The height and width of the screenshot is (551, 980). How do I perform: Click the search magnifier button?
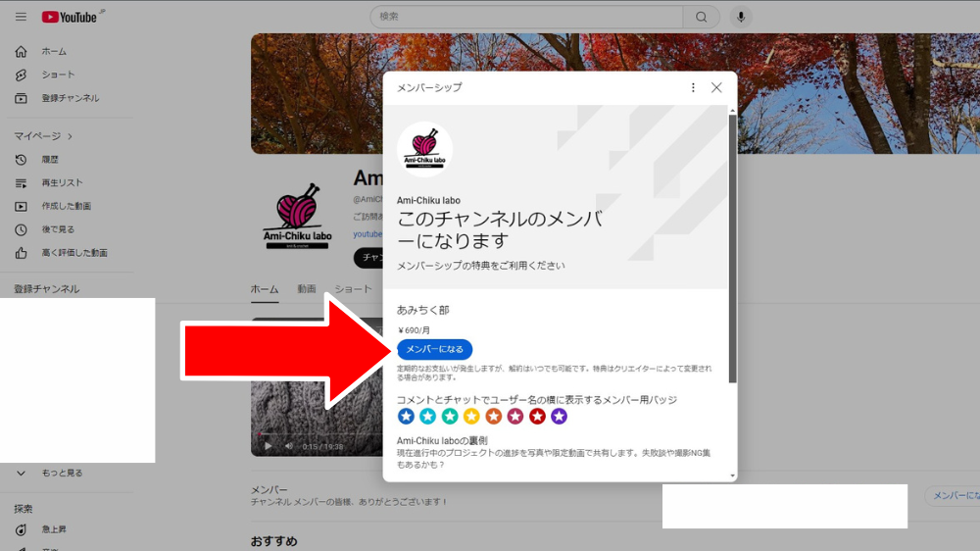tap(702, 17)
